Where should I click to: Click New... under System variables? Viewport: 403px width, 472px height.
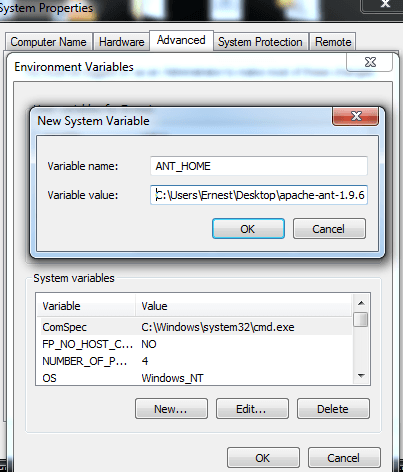[x=171, y=409]
